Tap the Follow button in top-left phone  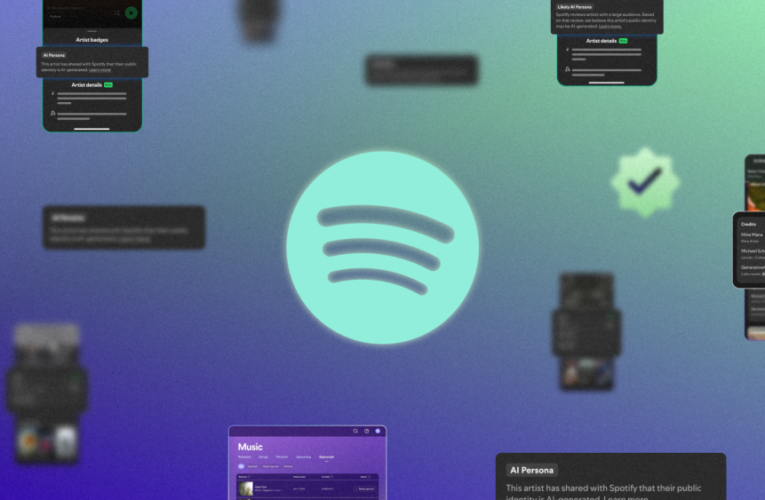(56, 16)
